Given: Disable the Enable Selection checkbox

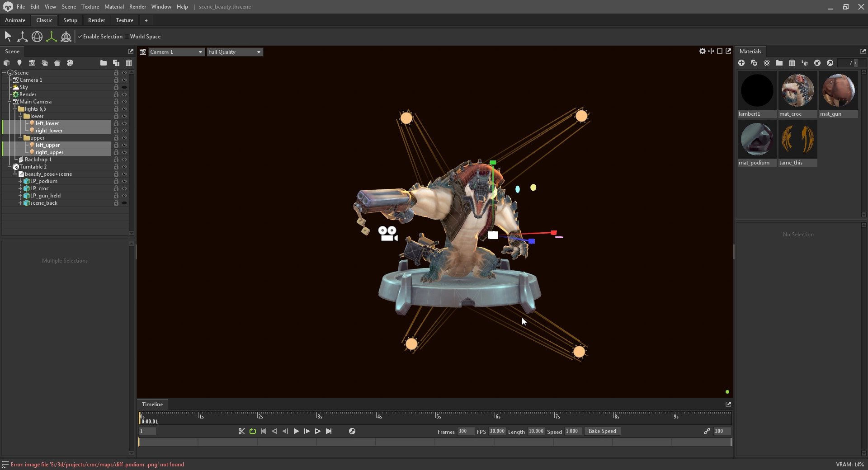Looking at the screenshot, I should pos(80,37).
